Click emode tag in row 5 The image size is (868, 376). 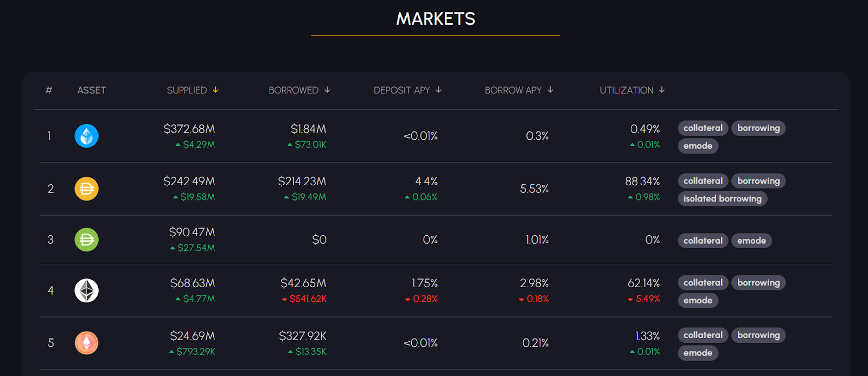[698, 353]
